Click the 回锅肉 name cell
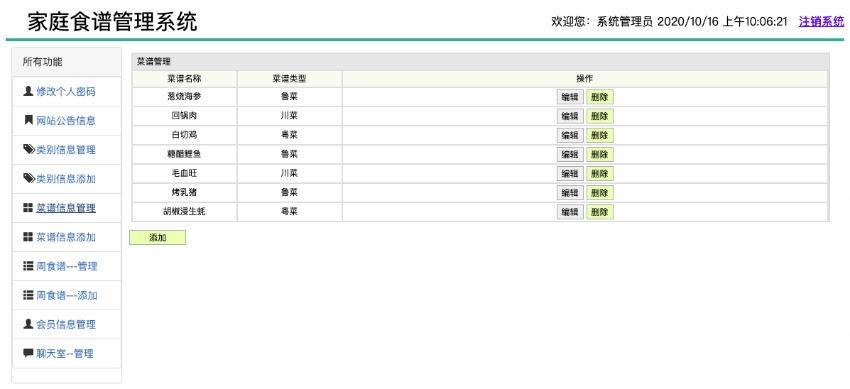Image resolution: width=850 pixels, height=389 pixels. pyautogui.click(x=184, y=116)
